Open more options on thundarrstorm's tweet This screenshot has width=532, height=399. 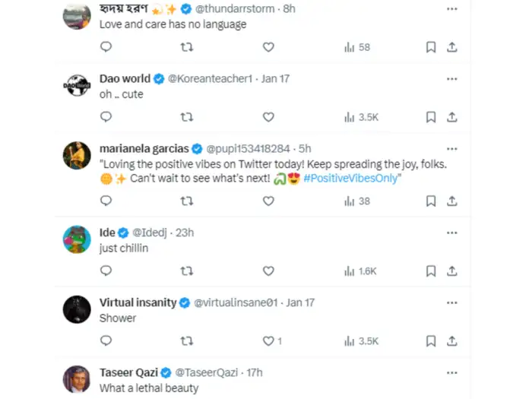click(452, 9)
